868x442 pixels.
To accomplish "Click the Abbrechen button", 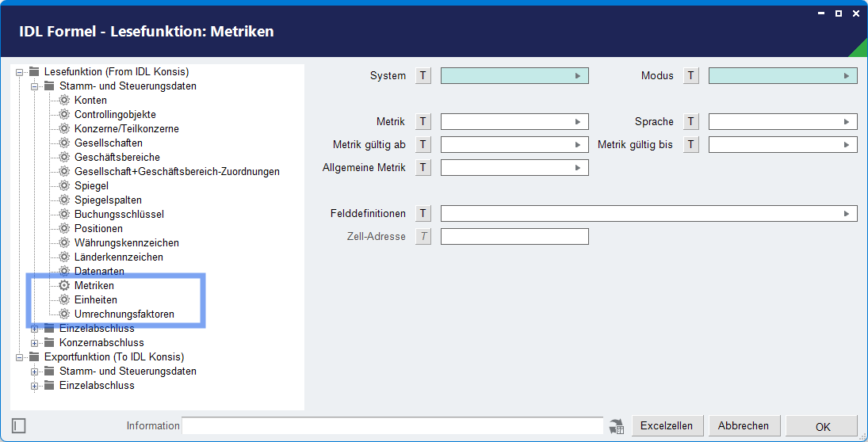I will [744, 426].
